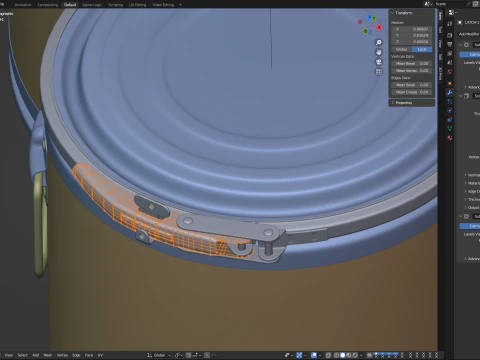Click the Add Modifier button
The width and height of the screenshot is (480, 360).
(x=469, y=34)
